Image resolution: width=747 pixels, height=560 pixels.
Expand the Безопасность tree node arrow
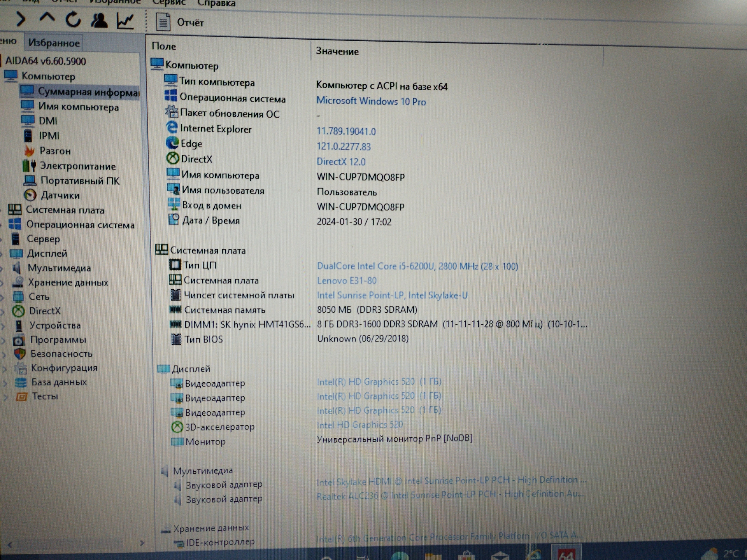click(4, 355)
